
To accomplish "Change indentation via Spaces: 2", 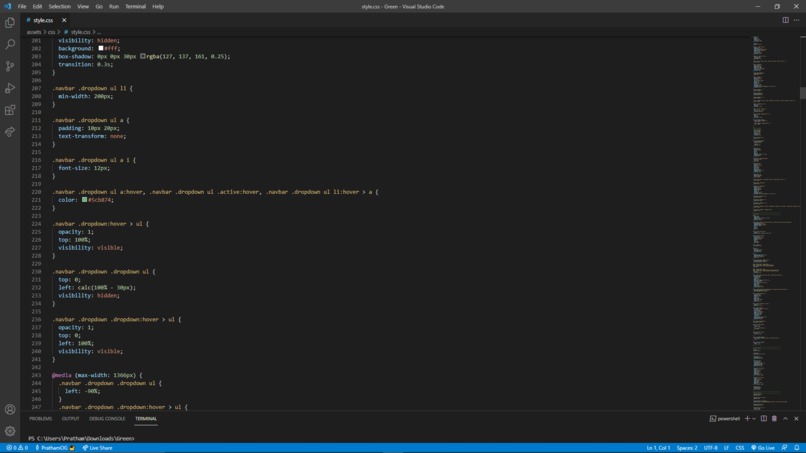I will (687, 448).
